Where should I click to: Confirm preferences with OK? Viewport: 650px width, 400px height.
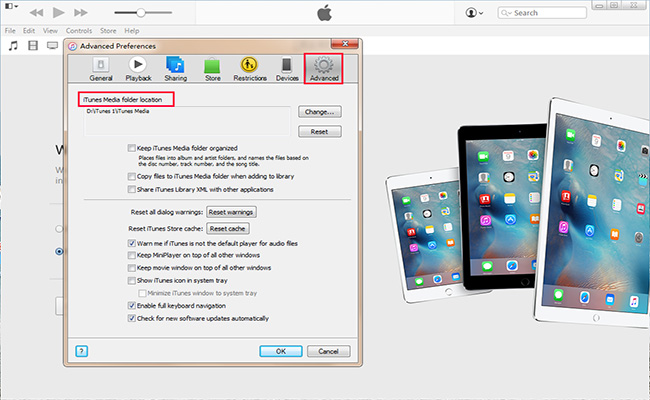tap(281, 351)
